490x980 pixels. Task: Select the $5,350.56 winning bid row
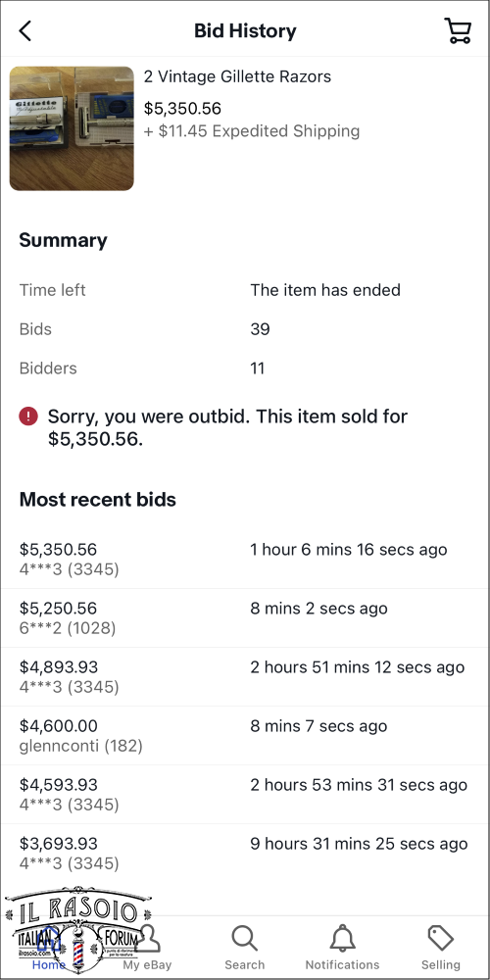point(245,560)
